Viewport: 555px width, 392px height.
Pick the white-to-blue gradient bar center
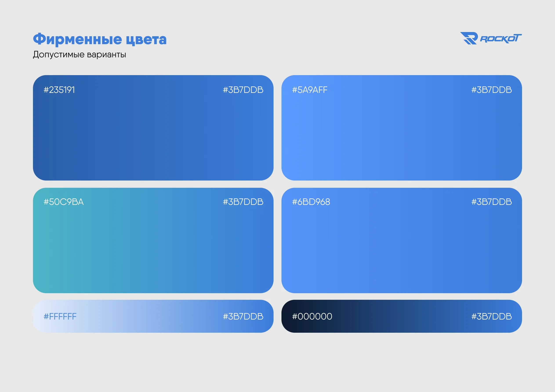[153, 316]
